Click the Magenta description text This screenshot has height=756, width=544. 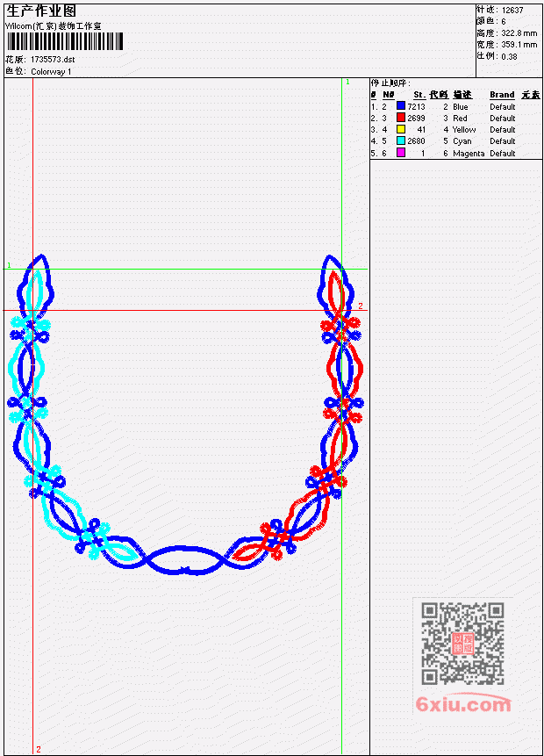[469, 154]
